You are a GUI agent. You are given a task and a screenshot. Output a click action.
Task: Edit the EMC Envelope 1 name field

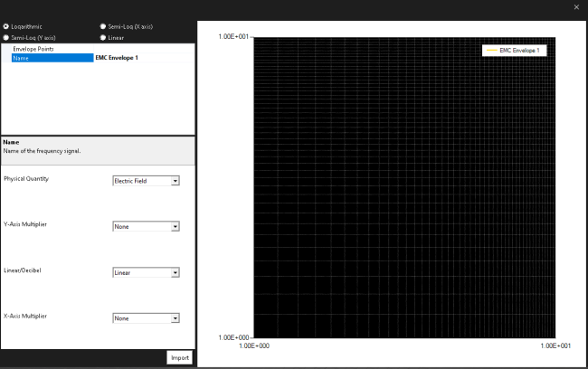click(144, 58)
